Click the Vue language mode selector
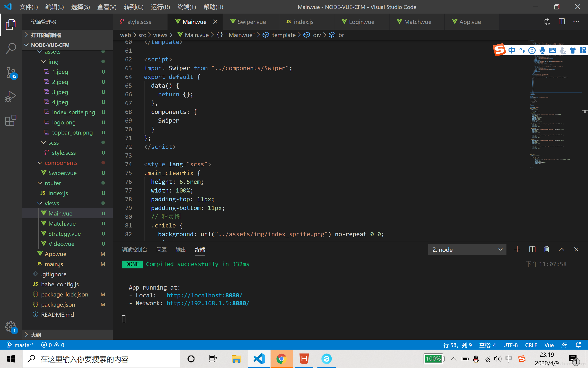 pos(549,345)
